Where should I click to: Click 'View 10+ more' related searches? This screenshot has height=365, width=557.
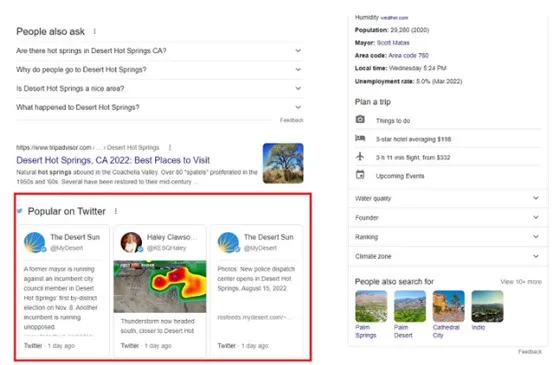[521, 282]
